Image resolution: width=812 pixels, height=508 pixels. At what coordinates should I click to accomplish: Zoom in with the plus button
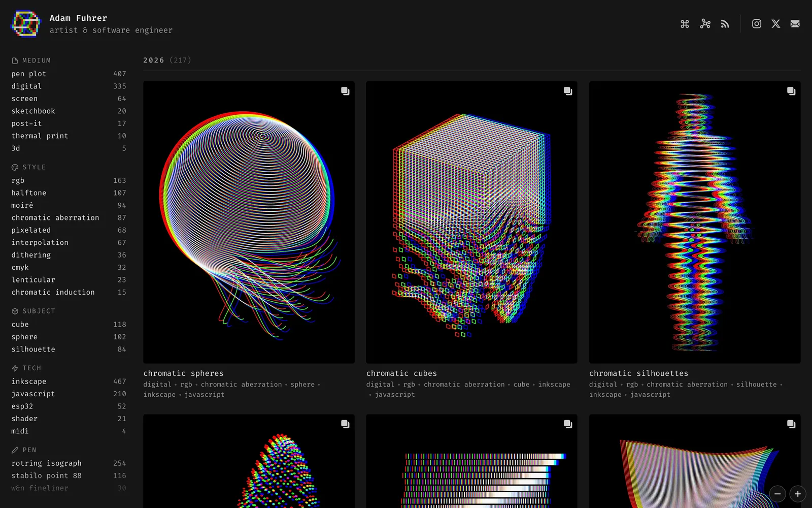798,494
